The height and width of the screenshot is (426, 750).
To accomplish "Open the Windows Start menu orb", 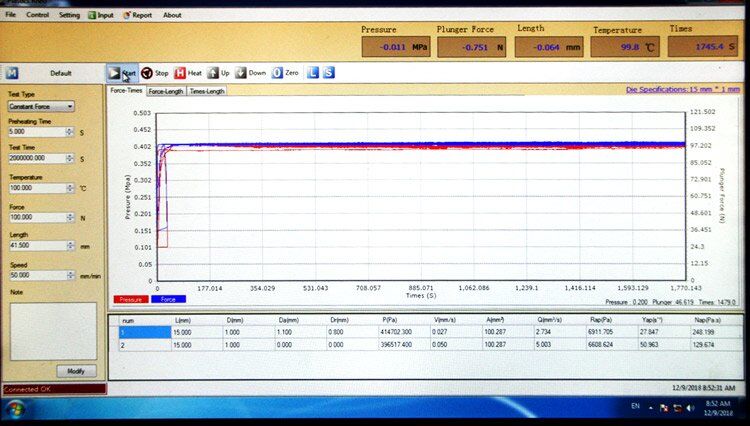I will pos(14,408).
